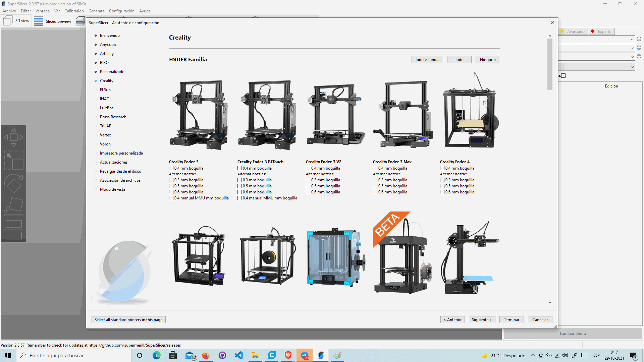The height and width of the screenshot is (362, 644).
Task: Select the Scale tool in left toolbar
Action: [14, 160]
